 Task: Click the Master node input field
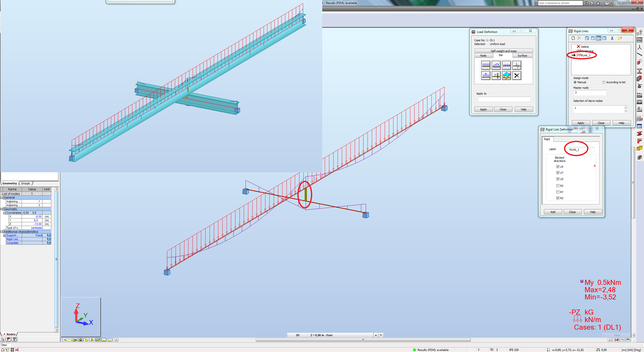pos(590,93)
